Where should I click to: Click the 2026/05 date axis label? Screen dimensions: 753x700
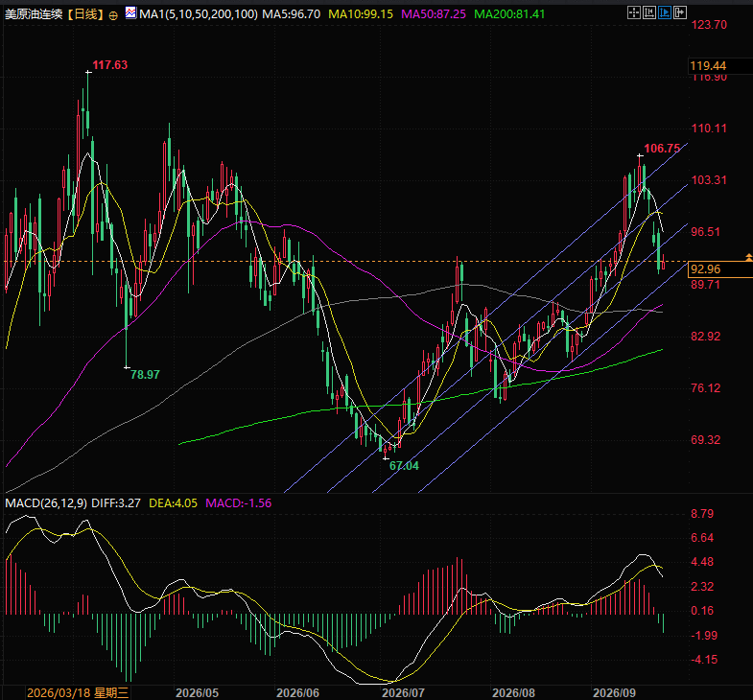pyautogui.click(x=197, y=692)
